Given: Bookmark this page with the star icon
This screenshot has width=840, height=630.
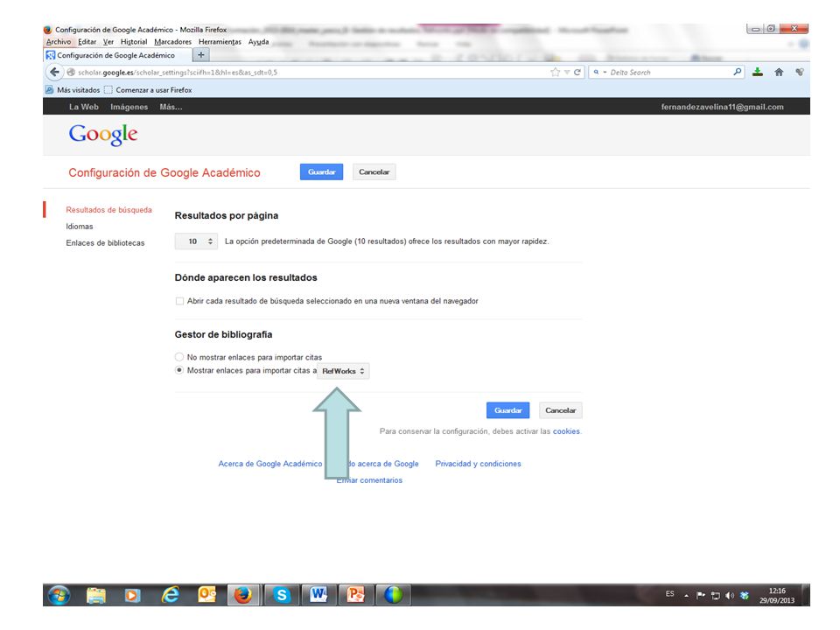Looking at the screenshot, I should click(x=555, y=73).
